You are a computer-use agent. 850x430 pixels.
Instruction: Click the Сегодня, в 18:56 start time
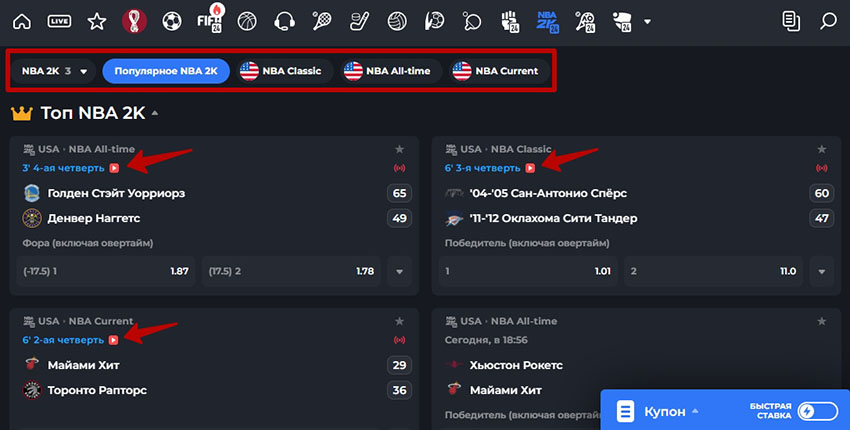486,340
